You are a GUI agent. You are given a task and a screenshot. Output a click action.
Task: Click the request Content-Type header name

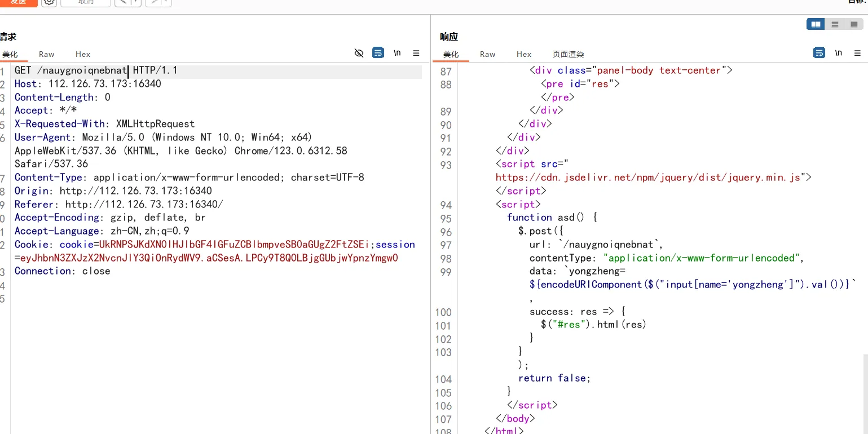[x=49, y=178]
